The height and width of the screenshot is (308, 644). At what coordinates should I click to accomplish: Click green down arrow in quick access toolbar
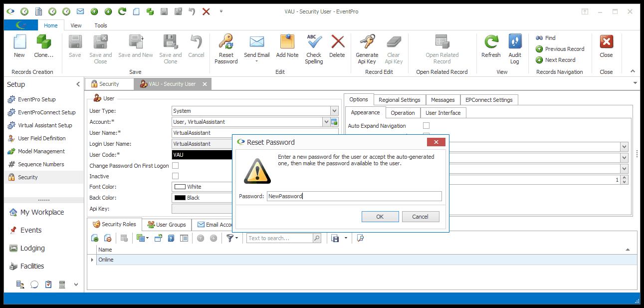(x=108, y=11)
